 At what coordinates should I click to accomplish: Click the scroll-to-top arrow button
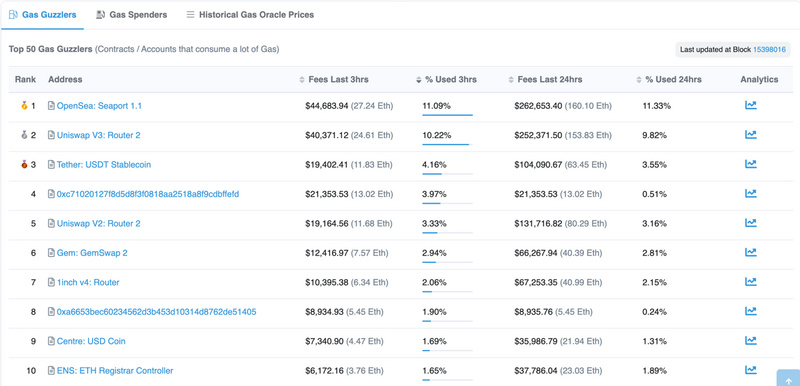pyautogui.click(x=788, y=378)
